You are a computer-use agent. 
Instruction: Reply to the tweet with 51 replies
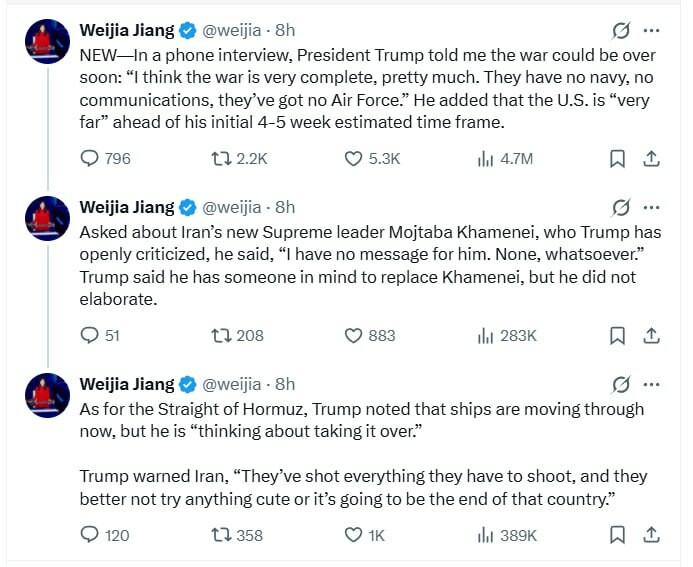pyautogui.click(x=90, y=335)
